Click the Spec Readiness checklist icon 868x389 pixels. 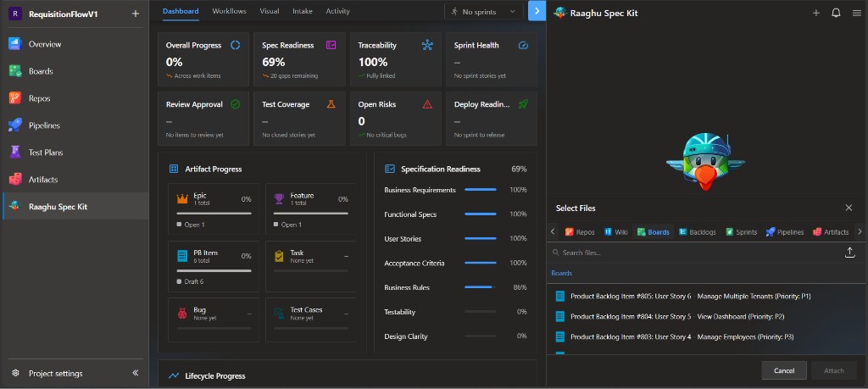(x=331, y=46)
